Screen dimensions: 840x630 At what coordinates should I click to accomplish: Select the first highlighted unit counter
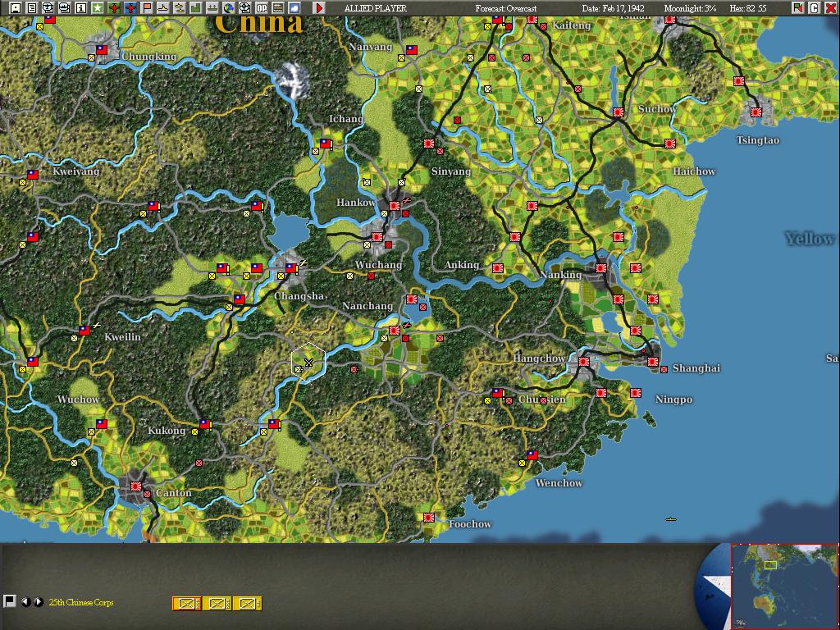click(186, 603)
